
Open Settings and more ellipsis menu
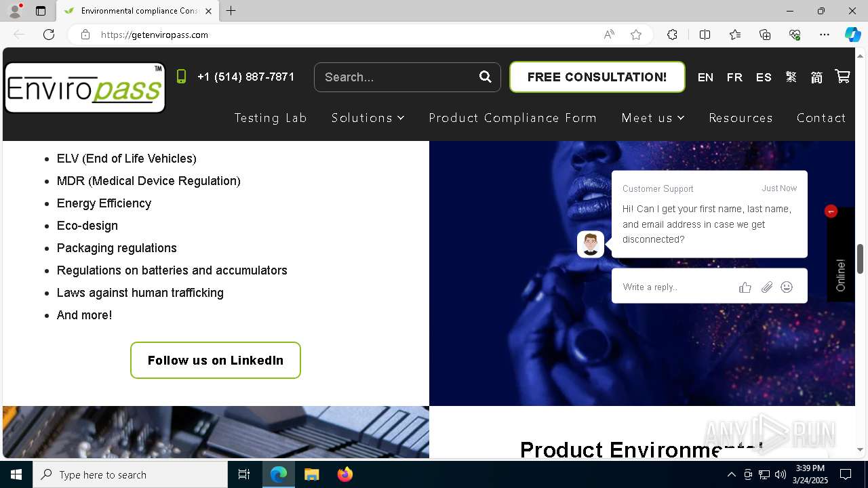tap(825, 35)
